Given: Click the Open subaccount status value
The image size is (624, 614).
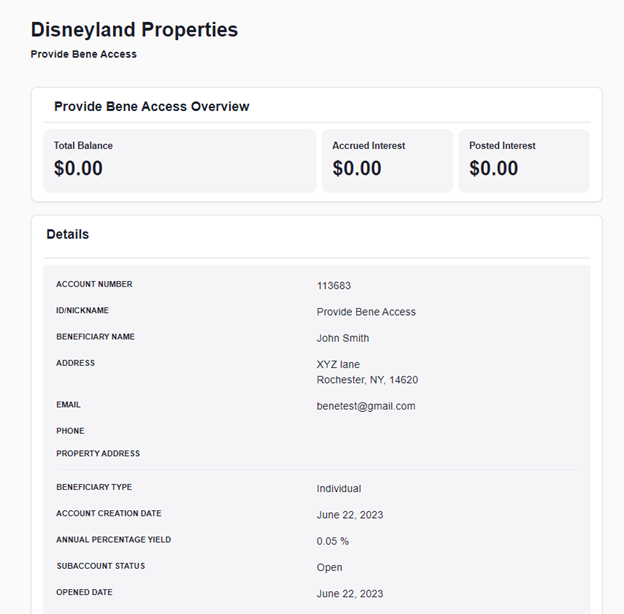Looking at the screenshot, I should pyautogui.click(x=329, y=567).
